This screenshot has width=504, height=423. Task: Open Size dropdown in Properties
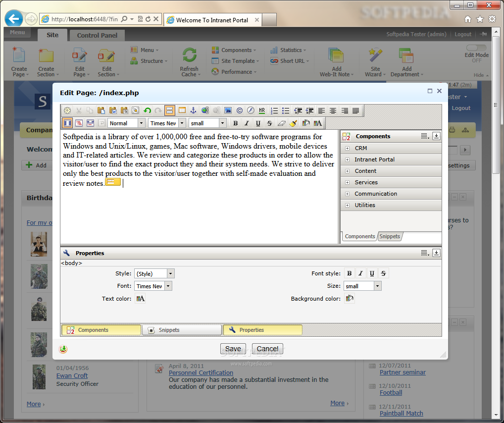[x=362, y=286]
